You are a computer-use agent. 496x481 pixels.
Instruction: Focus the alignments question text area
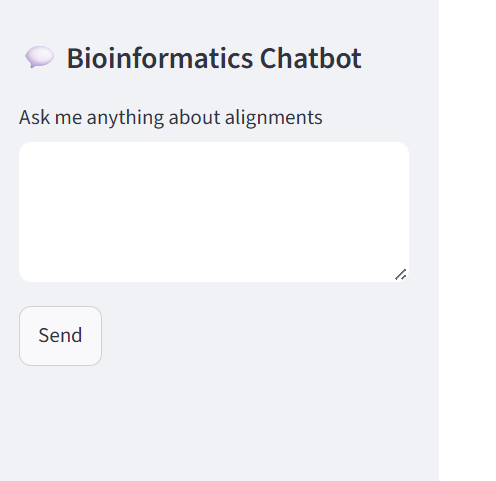click(214, 212)
